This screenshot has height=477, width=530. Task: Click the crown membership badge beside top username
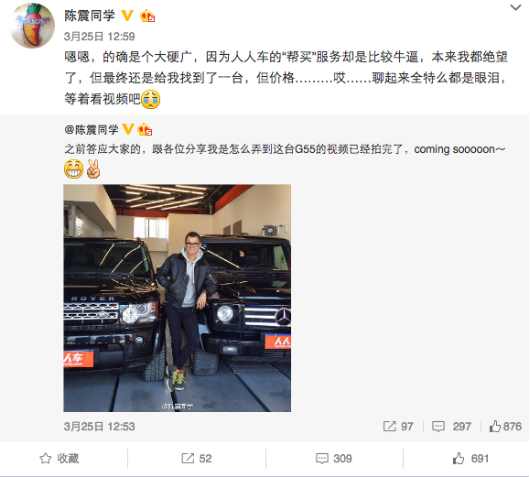(147, 16)
